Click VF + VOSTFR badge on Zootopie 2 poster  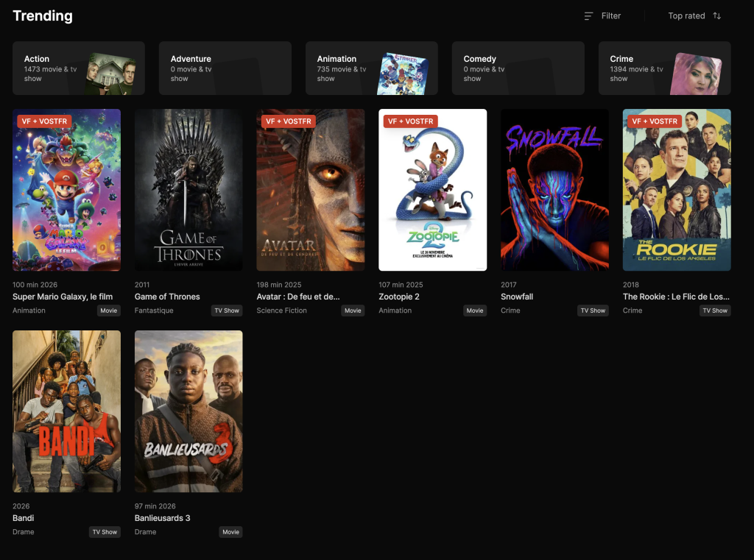pyautogui.click(x=411, y=121)
